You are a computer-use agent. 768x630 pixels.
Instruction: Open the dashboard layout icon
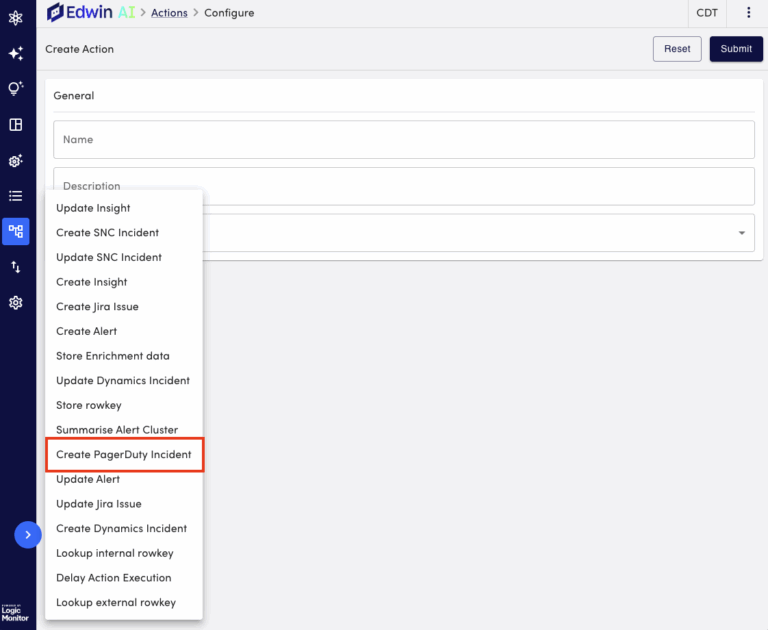[x=16, y=124]
